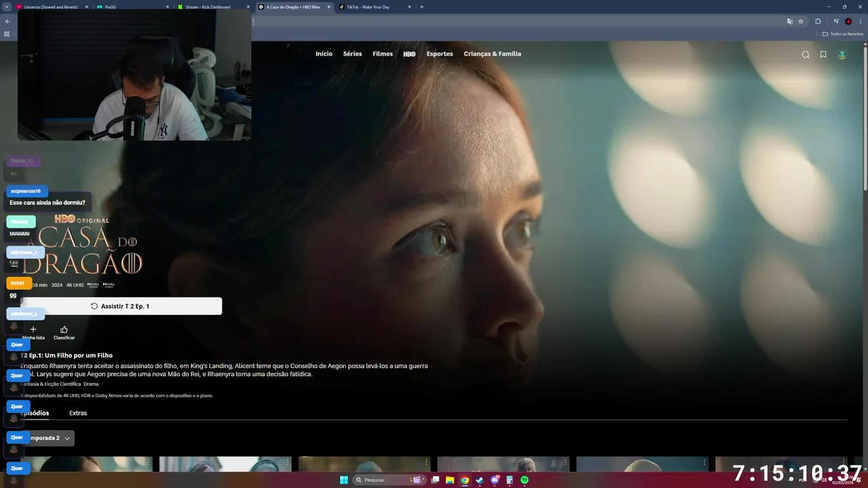Open the first episode card's three-dot menu
This screenshot has width=868, height=488.
[x=149, y=462]
